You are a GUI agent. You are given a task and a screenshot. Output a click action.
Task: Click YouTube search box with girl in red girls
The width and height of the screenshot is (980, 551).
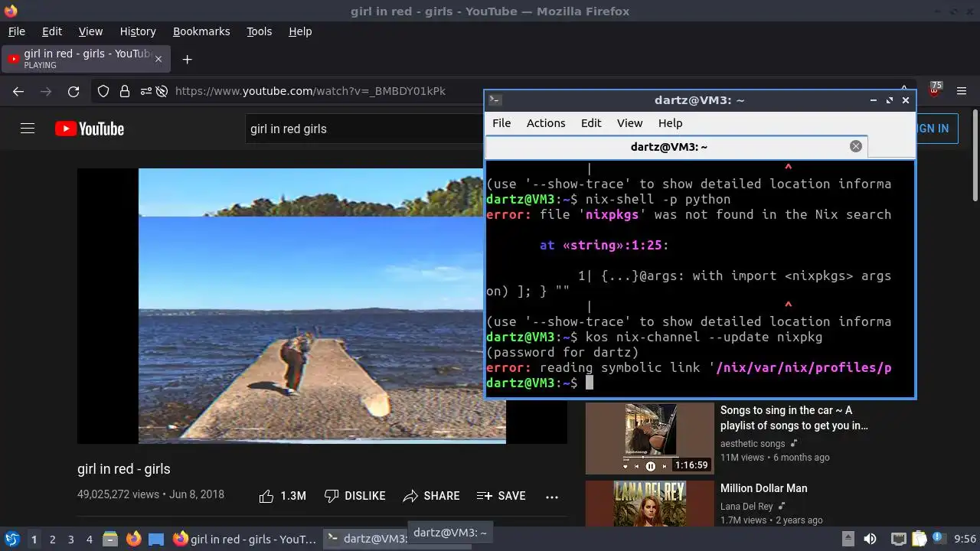click(364, 129)
